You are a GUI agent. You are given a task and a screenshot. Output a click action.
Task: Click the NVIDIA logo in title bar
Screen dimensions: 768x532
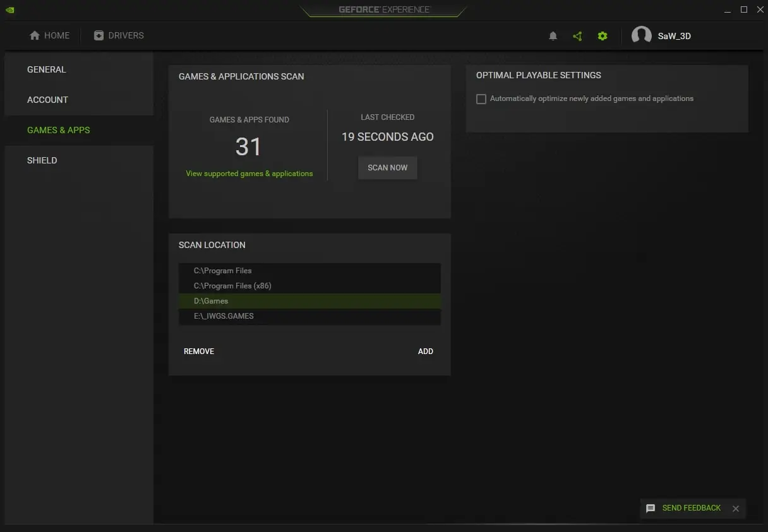click(9, 9)
